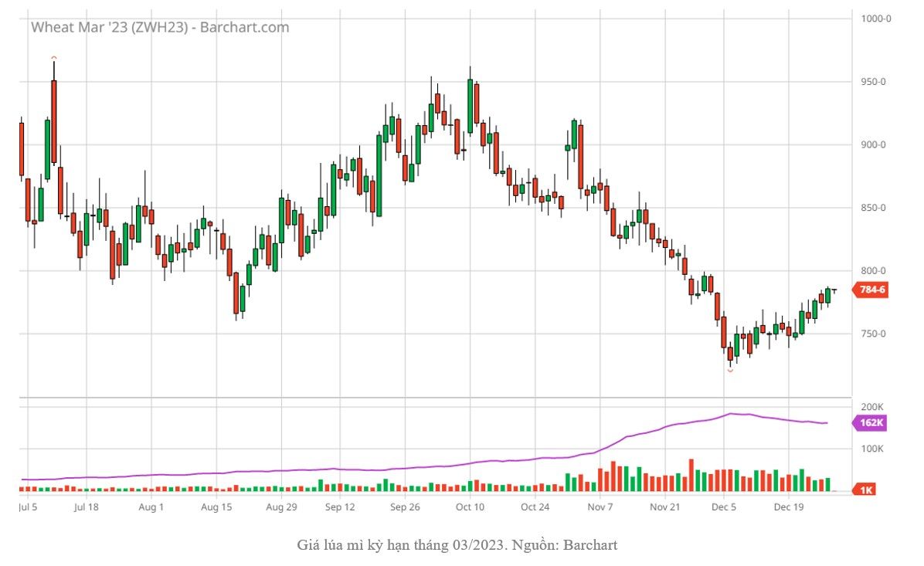Click the caption "Giá lúa mì kỳ hạn tháng 03/2023. Nguồn: Barchart"
The height and width of the screenshot is (566, 924).
pos(457,545)
